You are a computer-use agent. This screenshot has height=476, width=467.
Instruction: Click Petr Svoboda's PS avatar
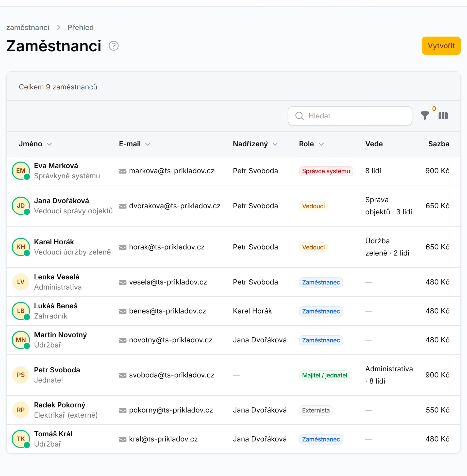(x=21, y=375)
